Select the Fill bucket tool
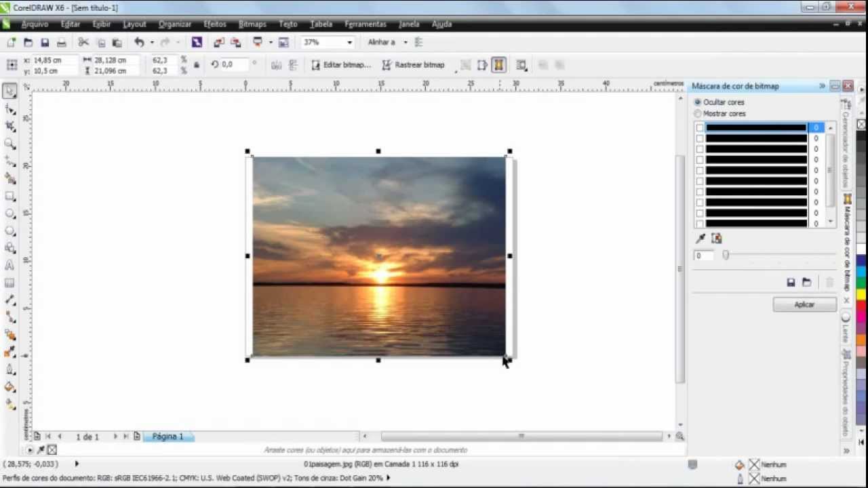Viewport: 868px width, 488px height. pos(9,387)
